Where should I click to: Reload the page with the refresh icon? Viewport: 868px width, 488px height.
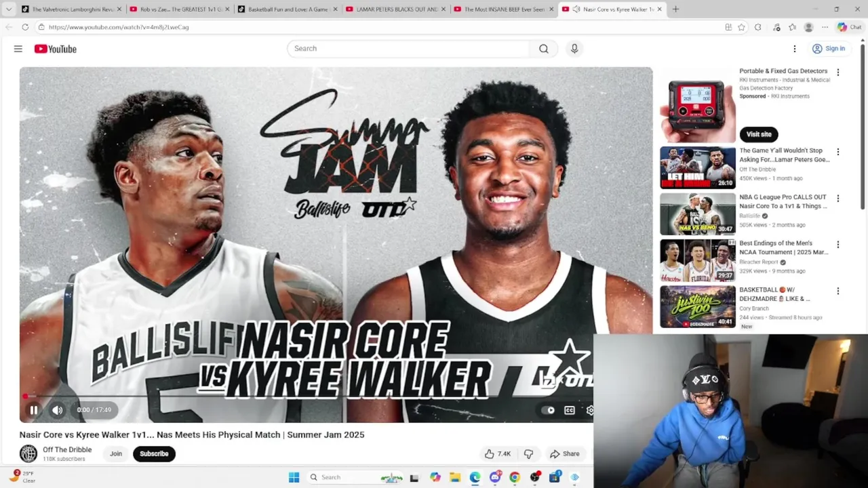pyautogui.click(x=25, y=27)
